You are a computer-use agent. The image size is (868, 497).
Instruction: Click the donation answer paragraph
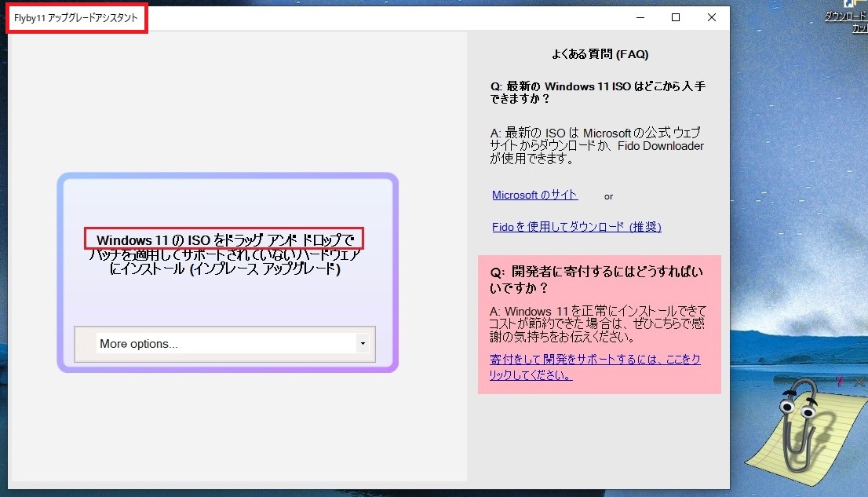598,323
